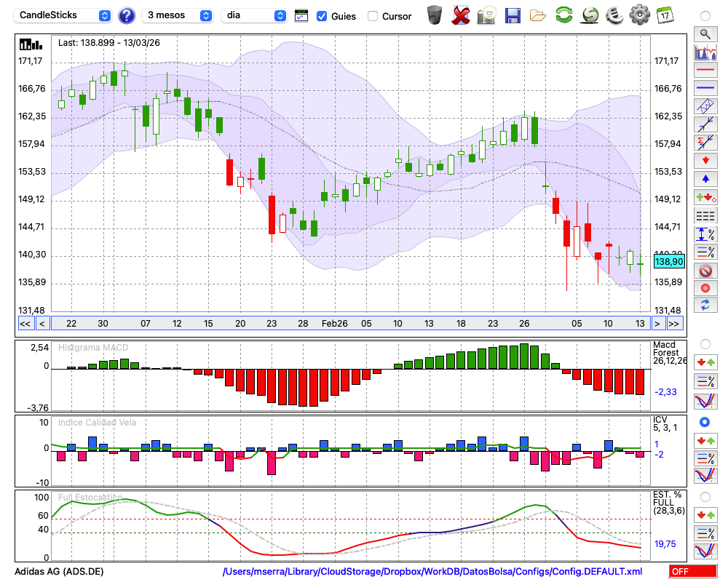Click the Last: 138.899 - 13/03/26 text

[x=108, y=43]
